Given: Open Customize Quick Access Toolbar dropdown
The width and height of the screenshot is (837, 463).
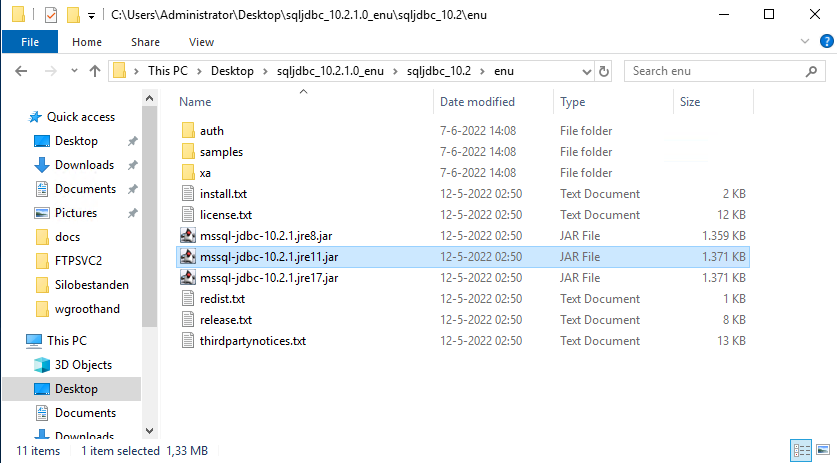Looking at the screenshot, I should coord(92,16).
